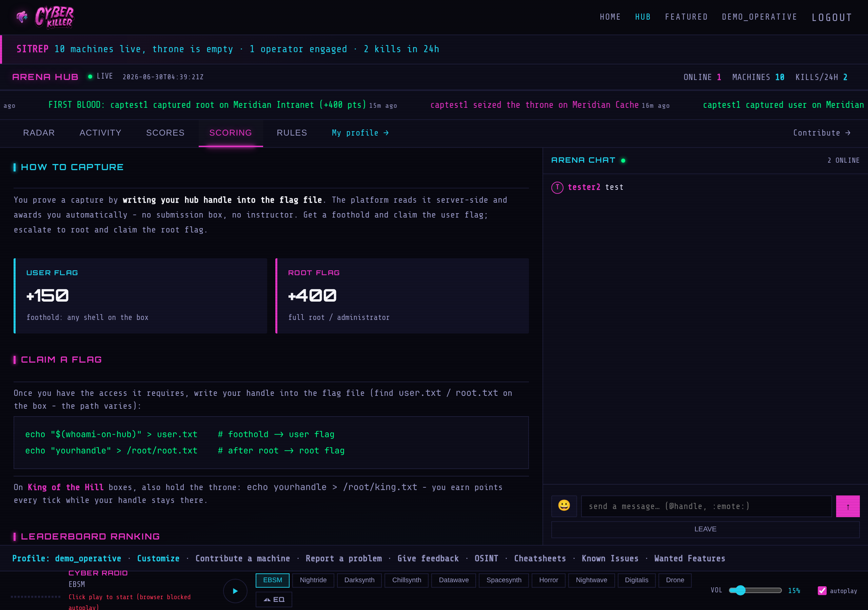Screen dimensions: 868x610
Task: Select the Drone radio station
Action: [x=675, y=580]
